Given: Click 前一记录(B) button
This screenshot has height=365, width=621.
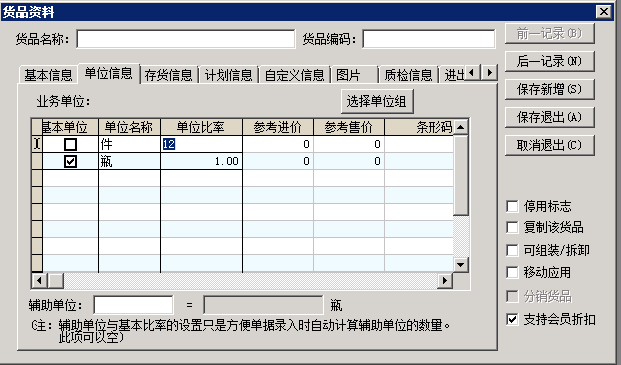Looking at the screenshot, I should (x=549, y=34).
